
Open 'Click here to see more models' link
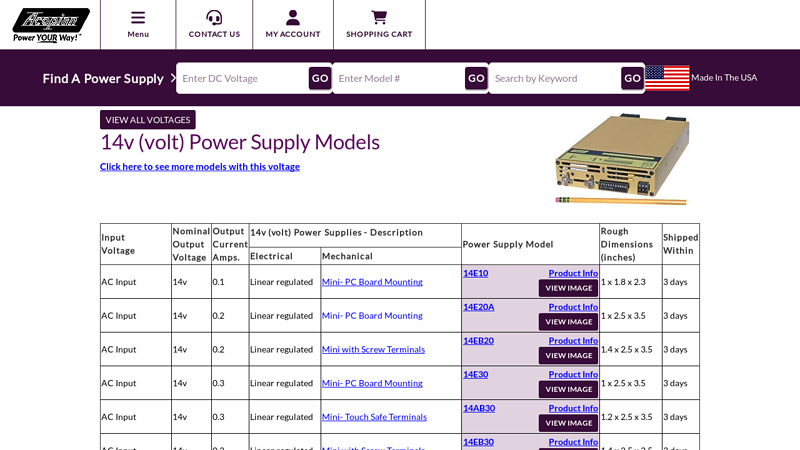(200, 167)
